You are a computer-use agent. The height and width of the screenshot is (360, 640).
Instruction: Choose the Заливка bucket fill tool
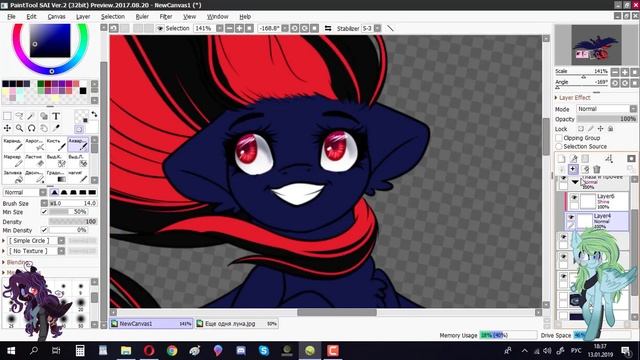(13, 176)
